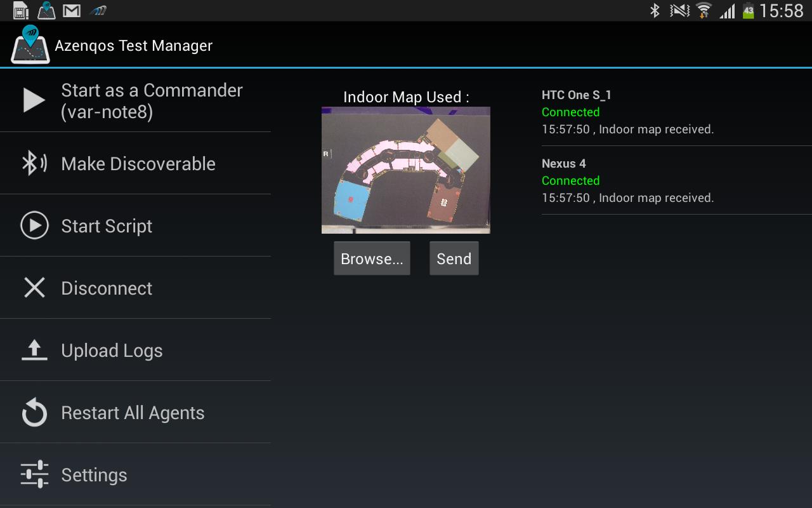812x508 pixels.
Task: Tap the Wi-Fi status icon in top bar
Action: click(704, 10)
